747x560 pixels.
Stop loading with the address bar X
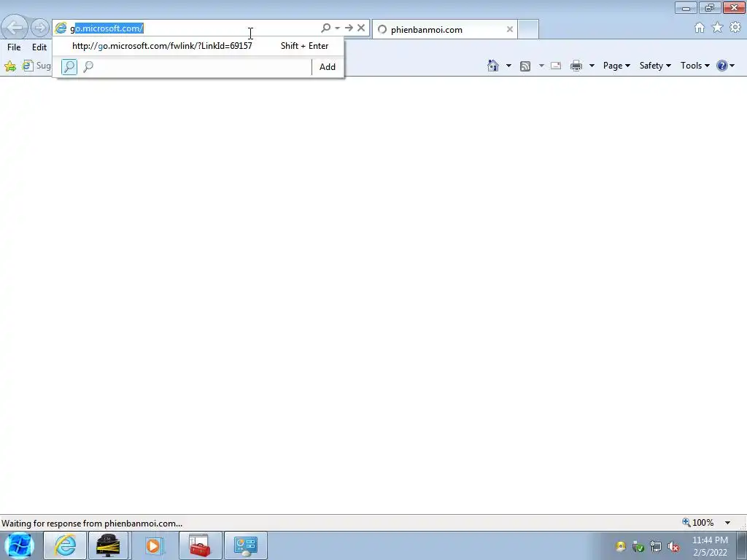click(361, 28)
